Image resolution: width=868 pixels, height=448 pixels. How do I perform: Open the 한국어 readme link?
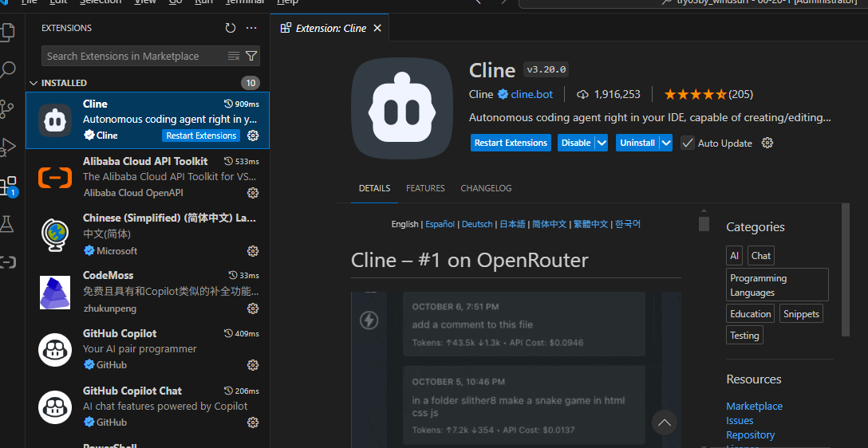(628, 224)
